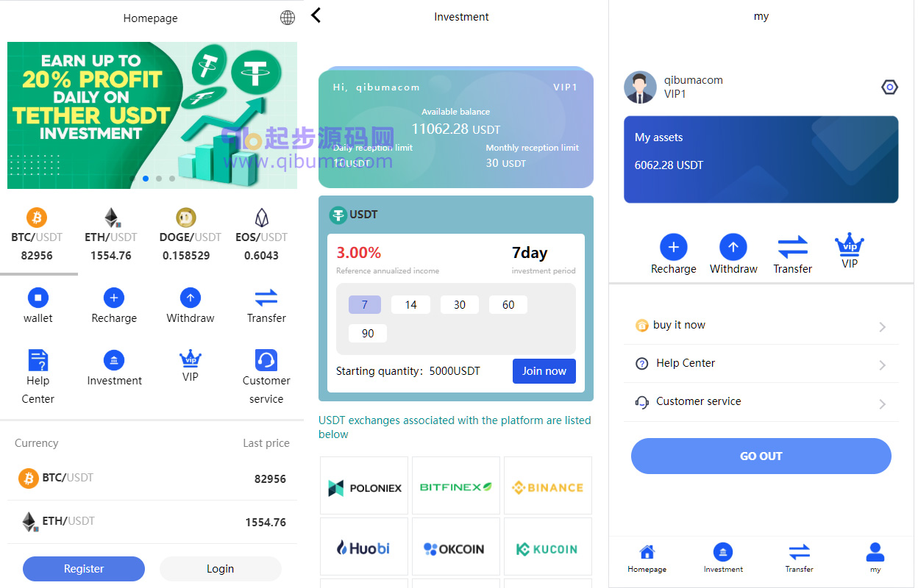
Task: Open the Help Center row chevron
Action: [x=883, y=365]
